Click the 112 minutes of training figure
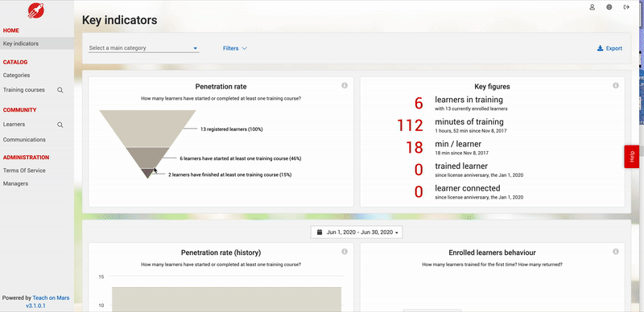This screenshot has width=644, height=312. tap(410, 125)
